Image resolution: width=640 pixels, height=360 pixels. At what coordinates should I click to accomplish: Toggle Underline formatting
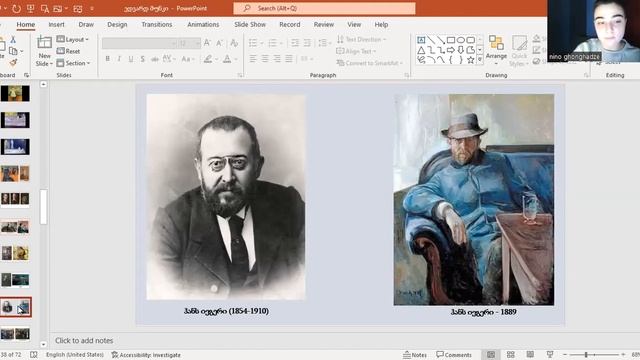click(131, 59)
